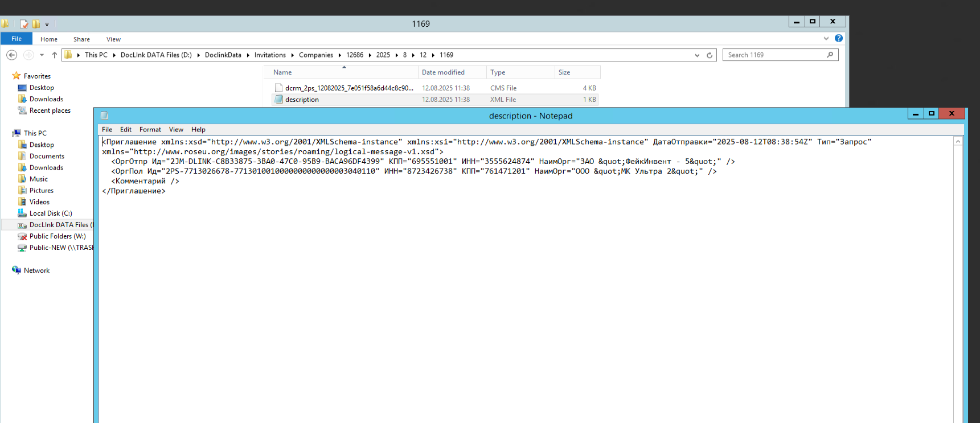This screenshot has width=980, height=423.
Task: Open Notepad File menu
Action: [x=107, y=130]
